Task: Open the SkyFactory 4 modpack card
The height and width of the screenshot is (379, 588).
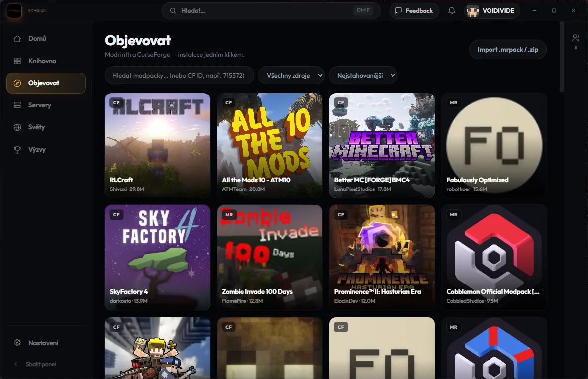Action: coord(158,258)
